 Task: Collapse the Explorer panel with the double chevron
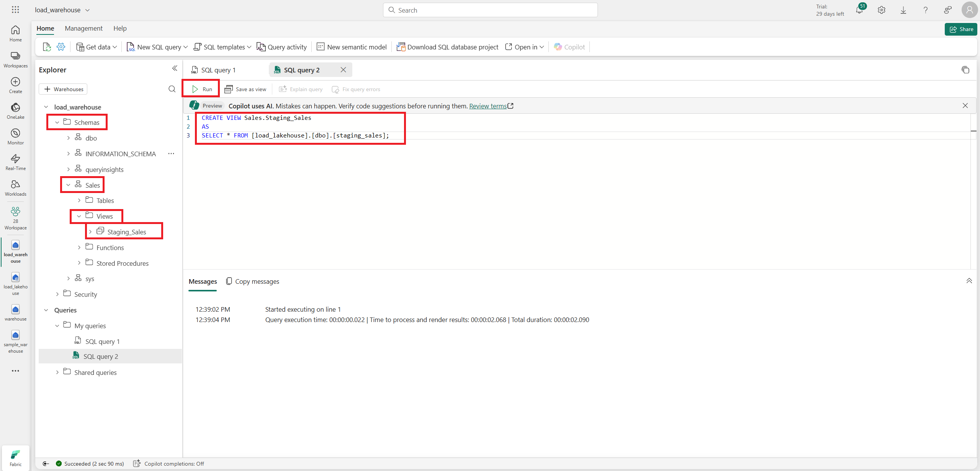[x=175, y=69]
